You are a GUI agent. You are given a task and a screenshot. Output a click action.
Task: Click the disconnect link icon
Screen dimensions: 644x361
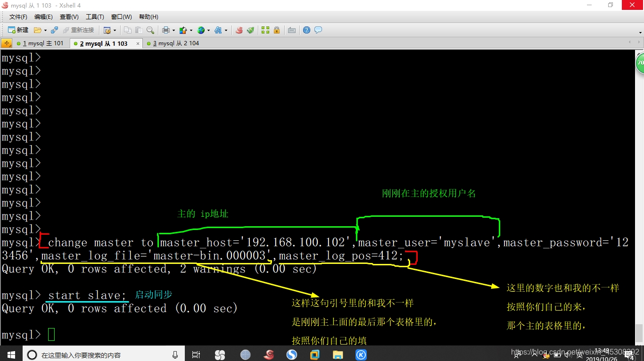55,30
